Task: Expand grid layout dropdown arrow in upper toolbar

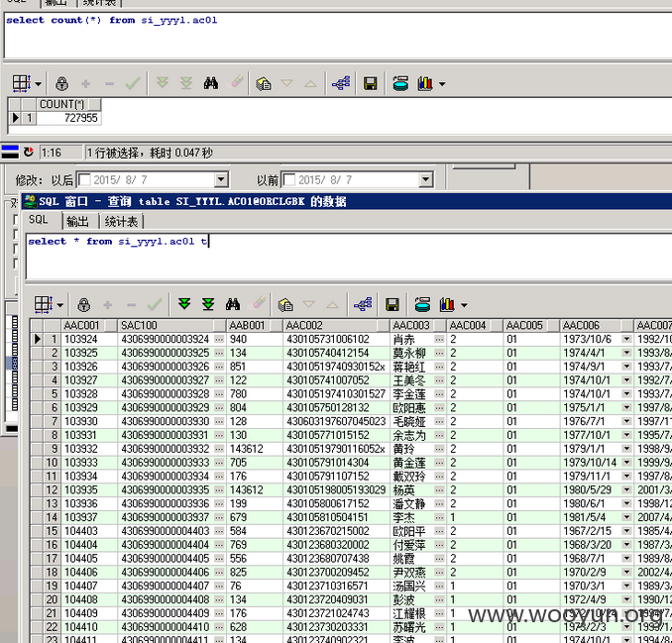Action: pyautogui.click(x=38, y=84)
